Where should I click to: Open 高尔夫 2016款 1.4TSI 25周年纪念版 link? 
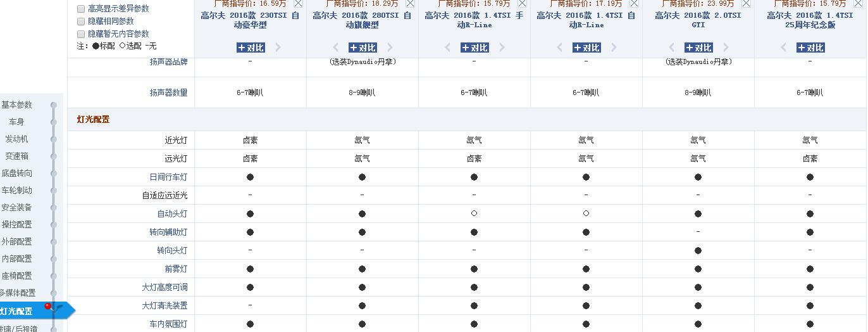tap(810, 20)
